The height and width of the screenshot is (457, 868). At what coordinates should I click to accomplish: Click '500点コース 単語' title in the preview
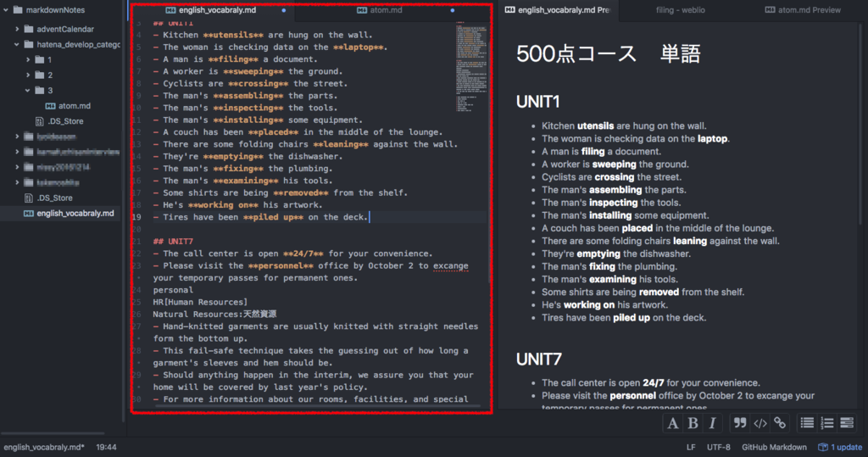(x=609, y=53)
